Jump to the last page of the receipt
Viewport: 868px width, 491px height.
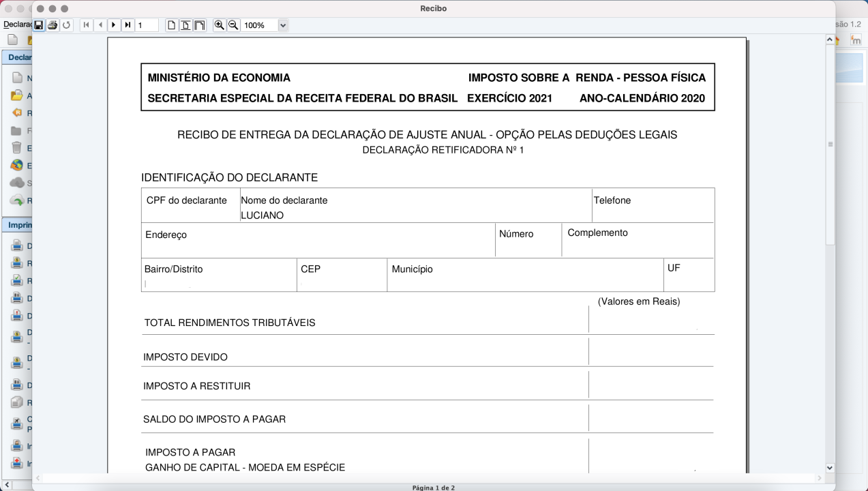tap(127, 25)
